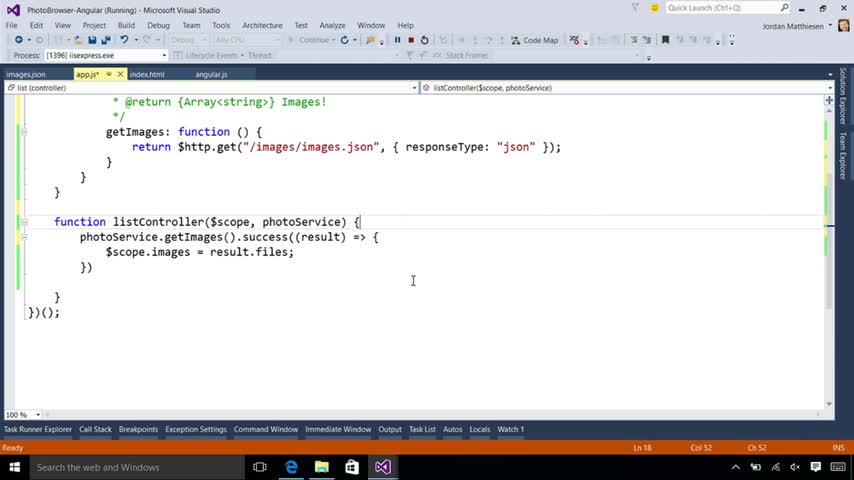Save app.js with the floppy disk icon
This screenshot has width=854, height=480.
tap(92, 40)
